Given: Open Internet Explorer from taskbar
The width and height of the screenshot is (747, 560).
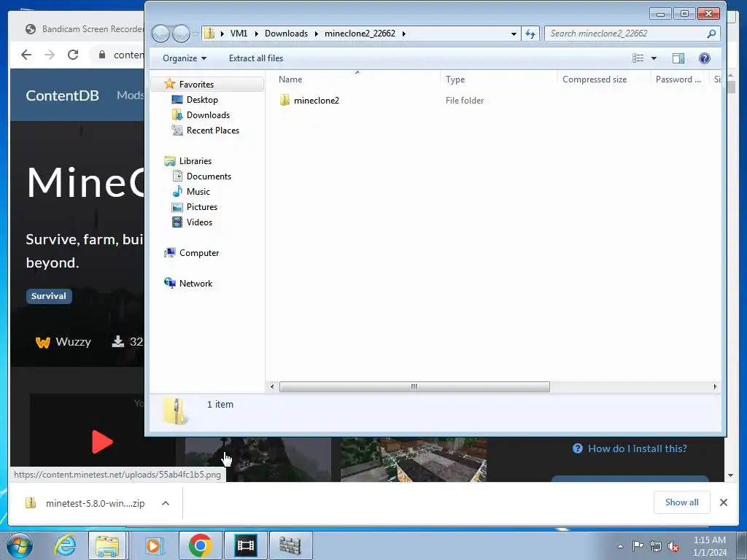Looking at the screenshot, I should pos(65,545).
